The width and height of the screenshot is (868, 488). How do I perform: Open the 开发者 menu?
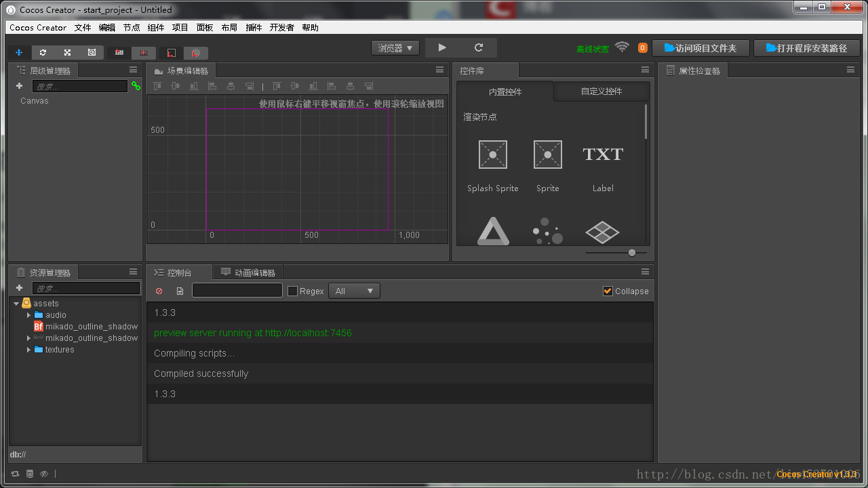pos(282,28)
